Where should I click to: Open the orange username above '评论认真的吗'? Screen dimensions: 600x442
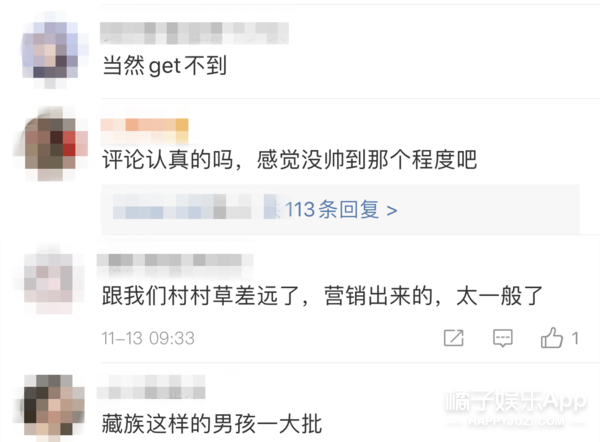144,131
